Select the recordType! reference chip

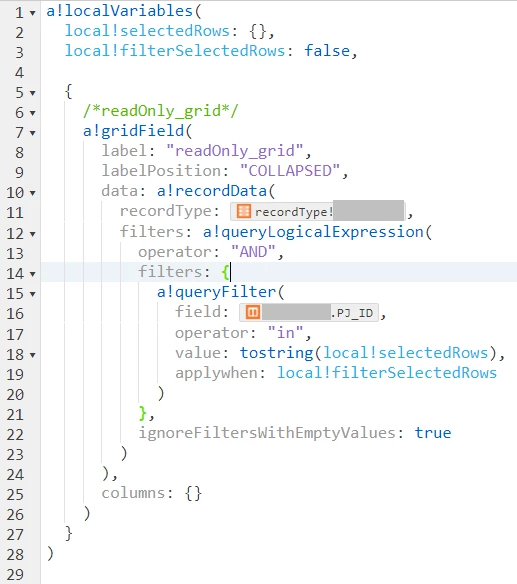pyautogui.click(x=318, y=212)
